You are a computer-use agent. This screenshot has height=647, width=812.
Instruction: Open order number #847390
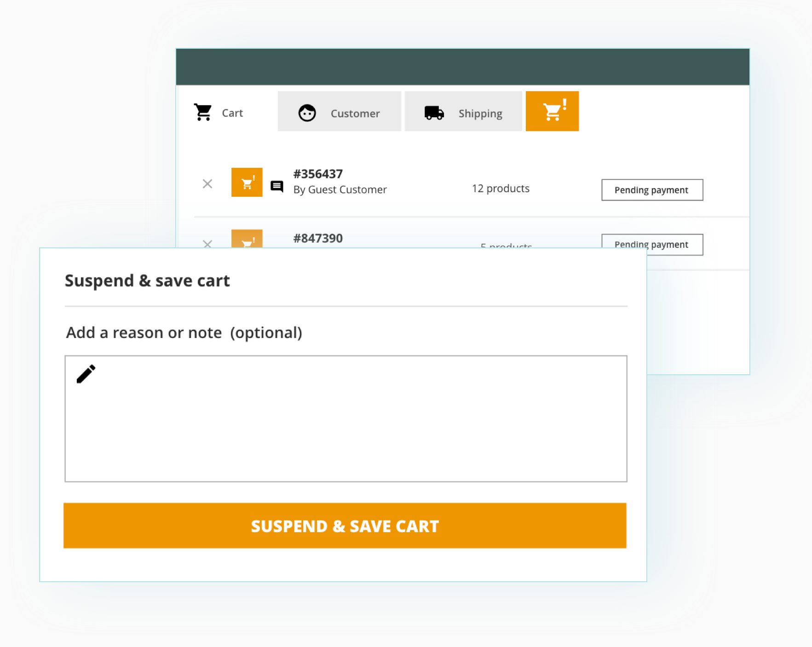(x=318, y=238)
